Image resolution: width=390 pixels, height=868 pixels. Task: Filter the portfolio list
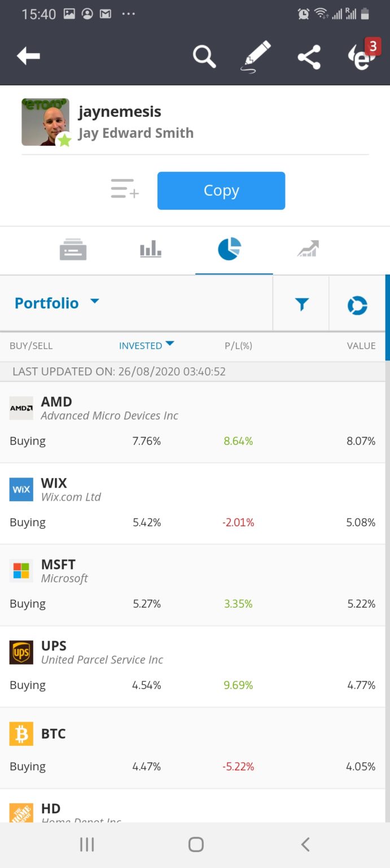point(301,303)
